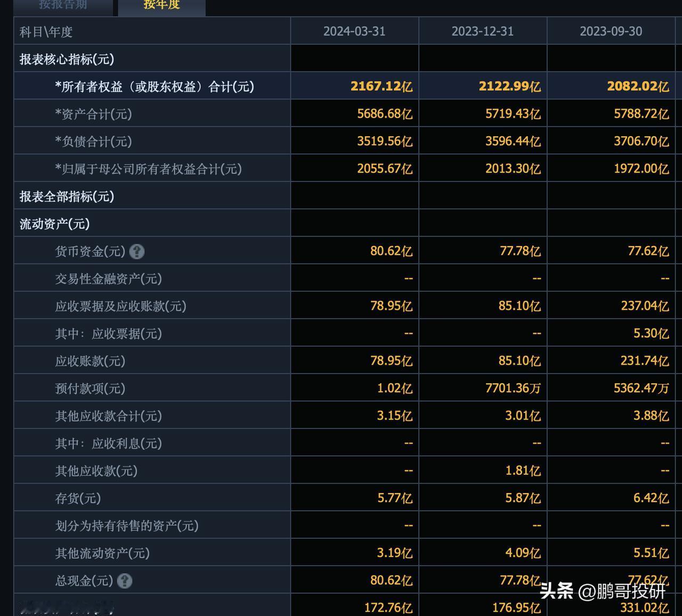This screenshot has width=682, height=616.
Task: Click the value 5.30亿
Action: coord(651,334)
